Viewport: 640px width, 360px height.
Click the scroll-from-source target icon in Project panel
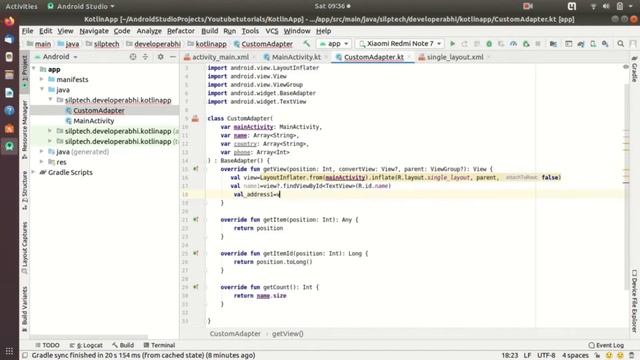[x=133, y=57]
